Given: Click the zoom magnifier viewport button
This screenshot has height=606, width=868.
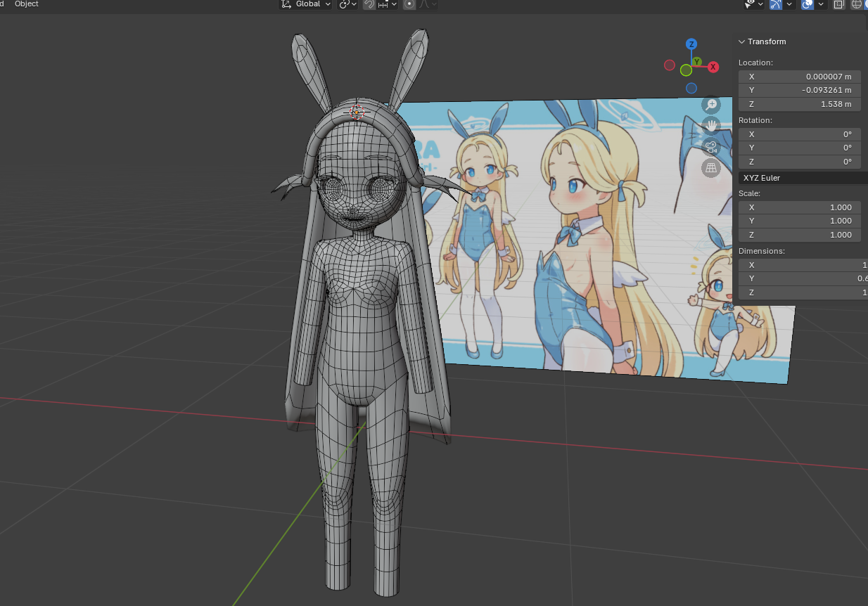Looking at the screenshot, I should (x=711, y=105).
